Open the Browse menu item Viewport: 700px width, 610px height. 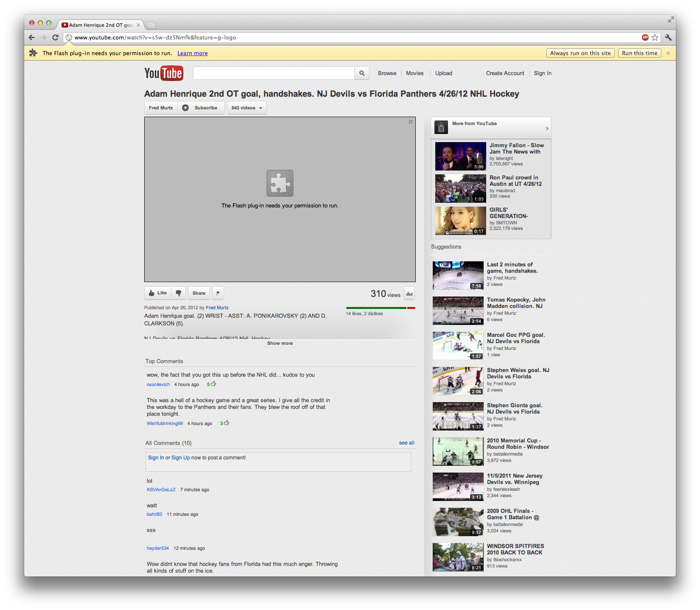[x=387, y=73]
